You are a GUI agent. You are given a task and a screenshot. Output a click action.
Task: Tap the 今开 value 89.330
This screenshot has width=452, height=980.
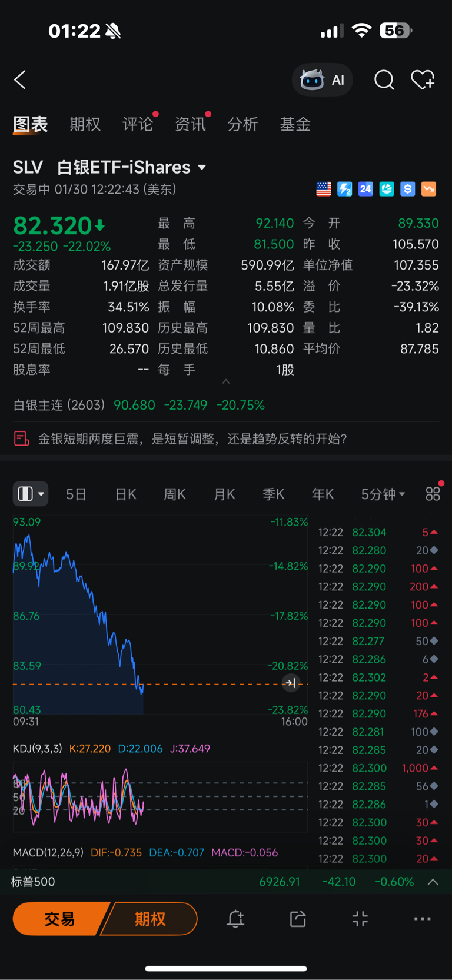pyautogui.click(x=418, y=223)
